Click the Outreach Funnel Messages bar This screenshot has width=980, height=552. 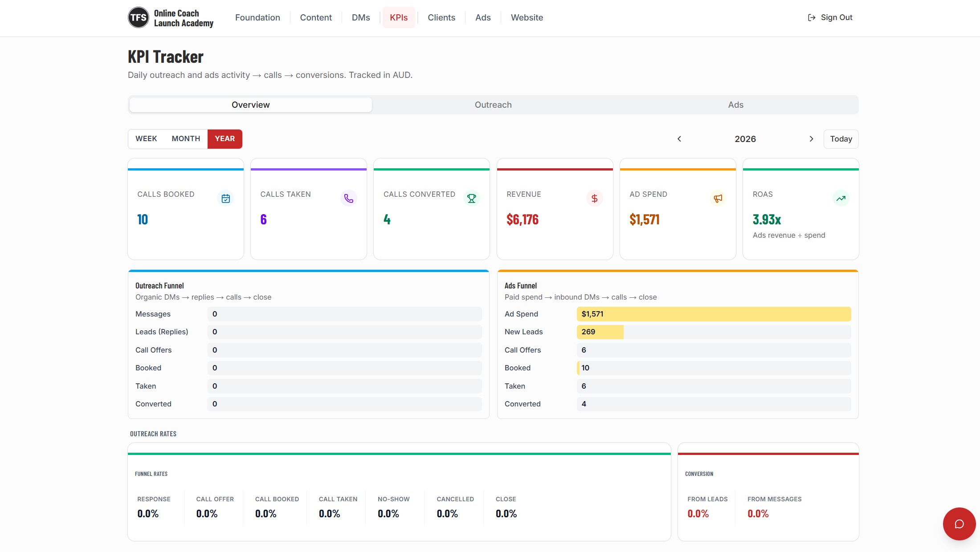click(x=344, y=314)
